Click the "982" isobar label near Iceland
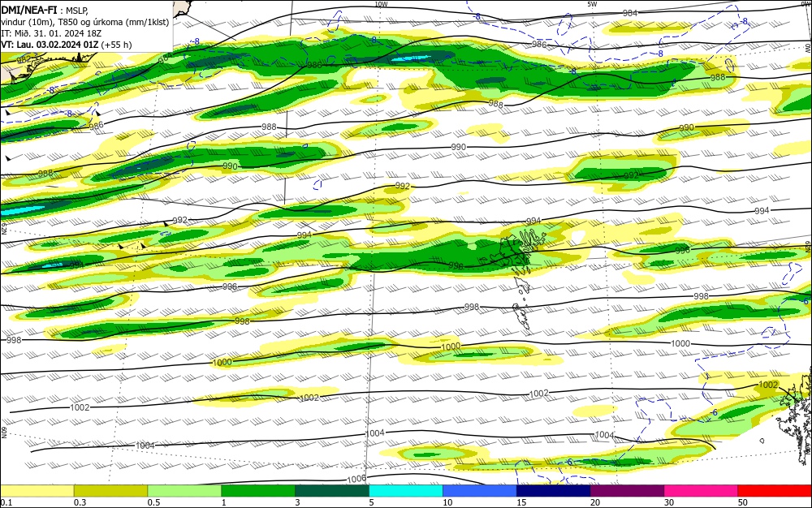 (24, 60)
